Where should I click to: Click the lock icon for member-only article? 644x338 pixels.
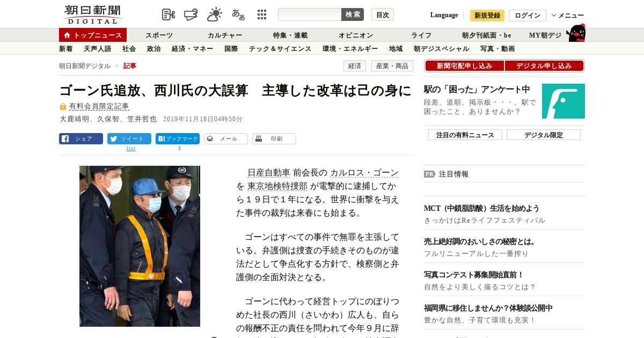click(x=63, y=107)
